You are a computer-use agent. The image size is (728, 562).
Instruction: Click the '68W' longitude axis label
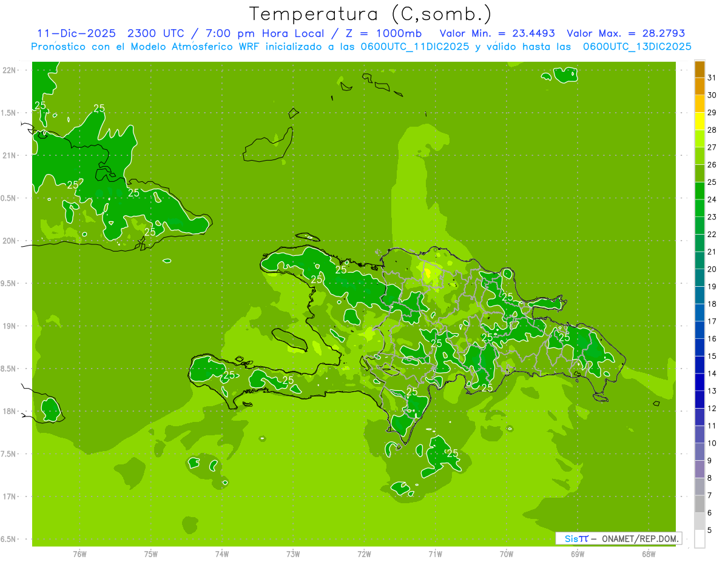pos(649,554)
